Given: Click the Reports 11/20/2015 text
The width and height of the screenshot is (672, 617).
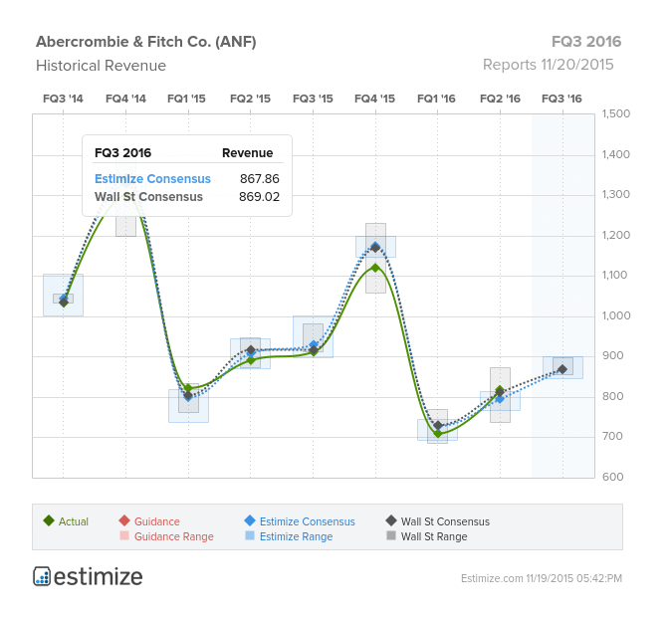Looking at the screenshot, I should [549, 65].
